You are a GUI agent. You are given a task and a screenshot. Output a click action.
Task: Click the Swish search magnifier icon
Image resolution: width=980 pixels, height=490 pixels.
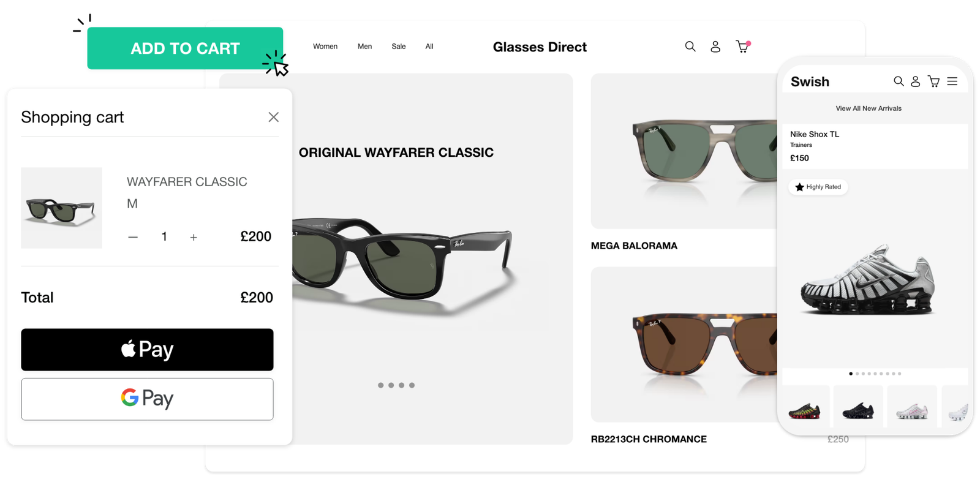[x=899, y=81]
